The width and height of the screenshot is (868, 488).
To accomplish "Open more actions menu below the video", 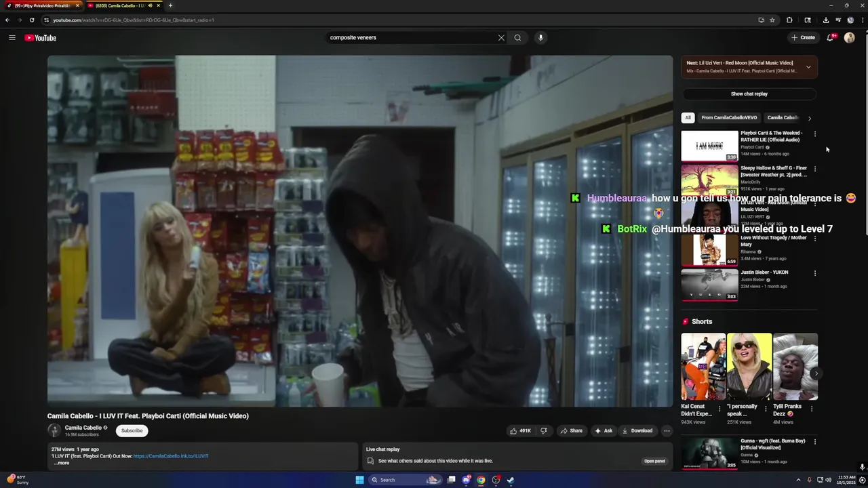I will pos(667,430).
